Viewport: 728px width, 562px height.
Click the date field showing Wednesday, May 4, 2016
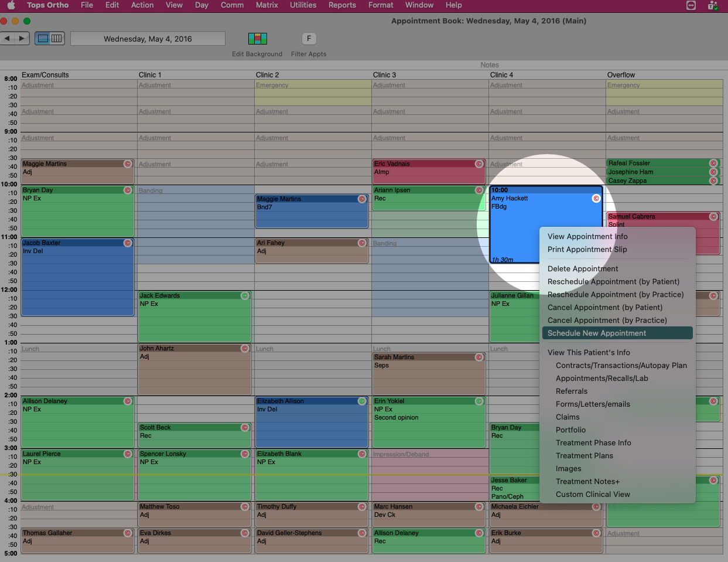click(148, 39)
